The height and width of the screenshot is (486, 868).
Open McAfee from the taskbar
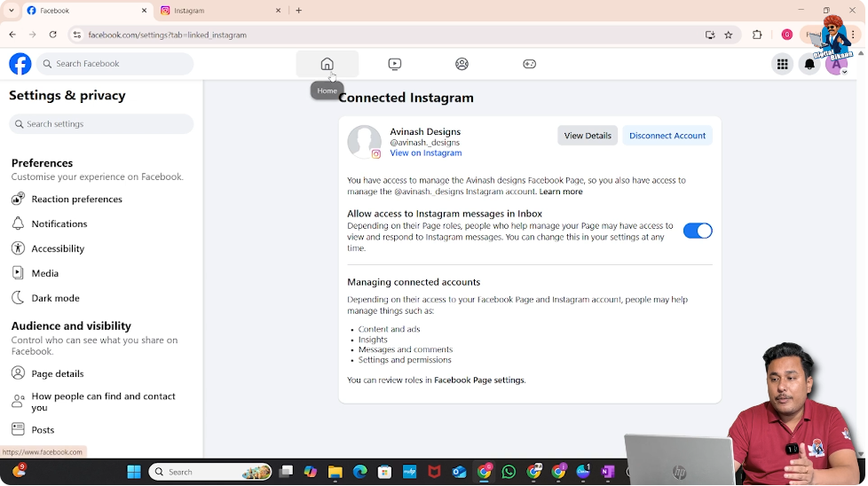pyautogui.click(x=435, y=472)
